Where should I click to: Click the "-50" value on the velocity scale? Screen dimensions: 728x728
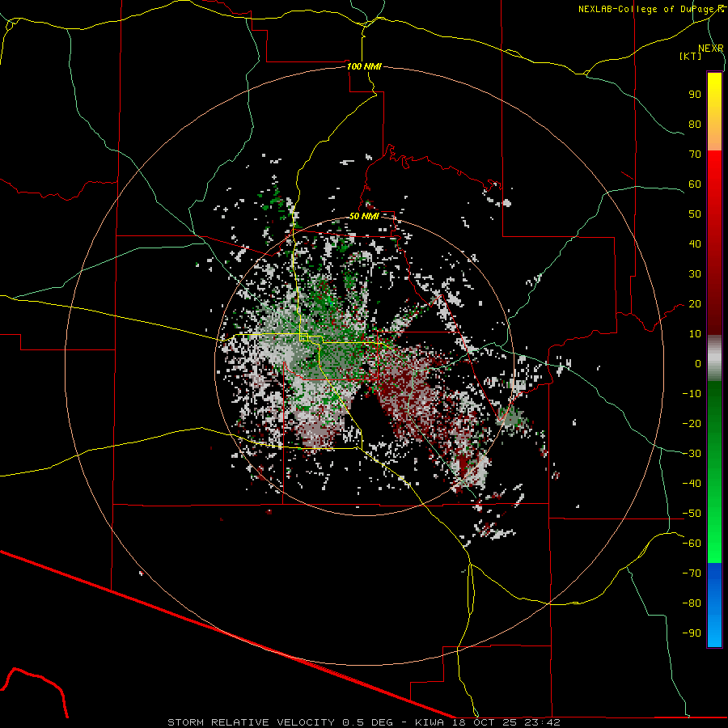tap(692, 514)
